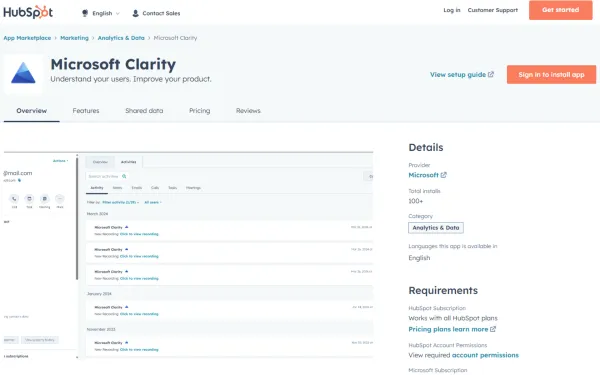Click the Details heading
The width and height of the screenshot is (600, 375).
pos(426,147)
